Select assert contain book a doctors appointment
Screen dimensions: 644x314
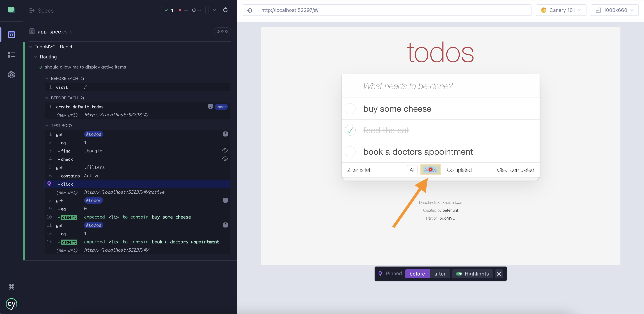[x=137, y=242]
